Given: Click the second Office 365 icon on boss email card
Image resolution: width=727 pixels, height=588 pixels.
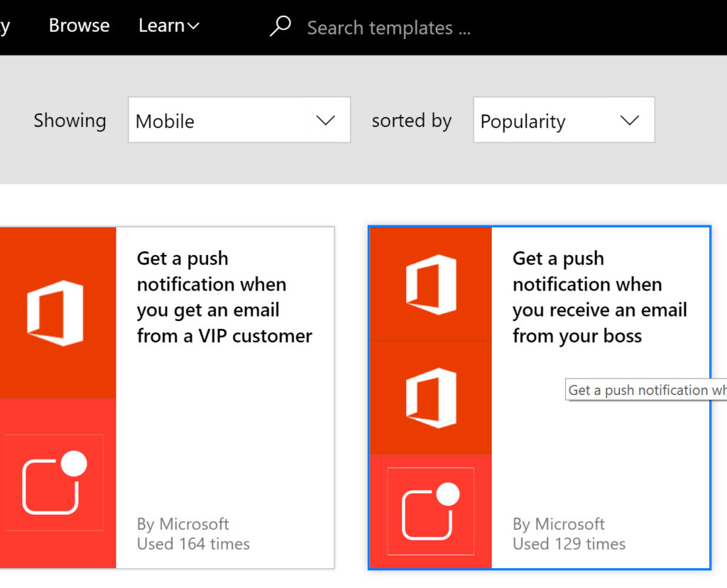Looking at the screenshot, I should pyautogui.click(x=431, y=398).
